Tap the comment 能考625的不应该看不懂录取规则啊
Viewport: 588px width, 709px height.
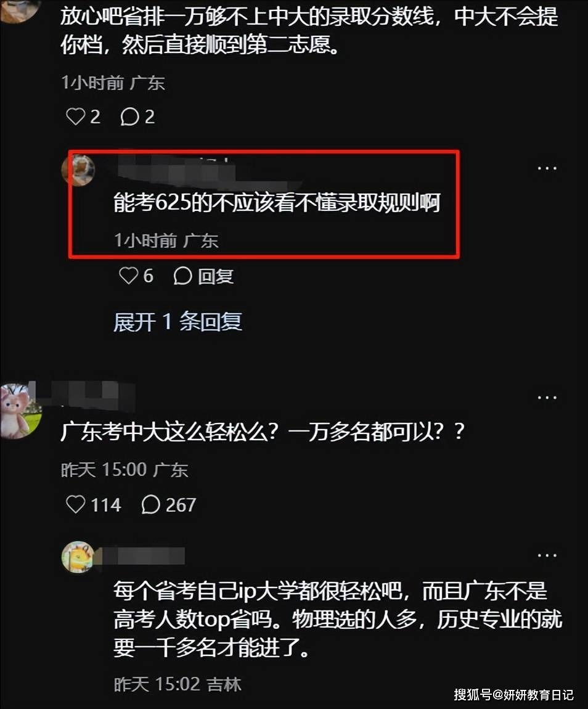277,202
